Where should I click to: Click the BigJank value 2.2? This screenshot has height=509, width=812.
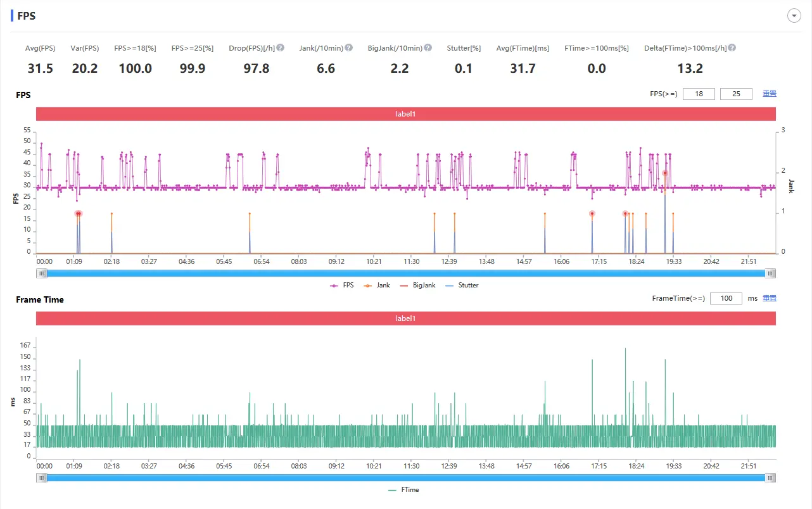(400, 68)
